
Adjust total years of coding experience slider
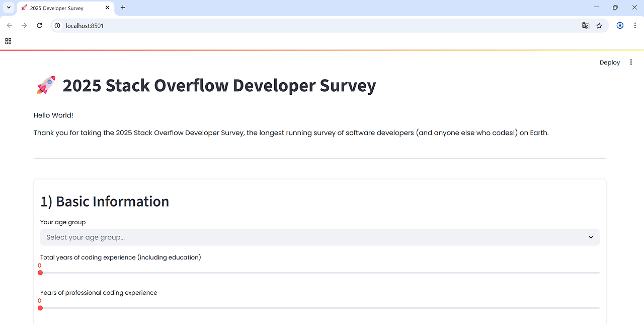click(320, 273)
